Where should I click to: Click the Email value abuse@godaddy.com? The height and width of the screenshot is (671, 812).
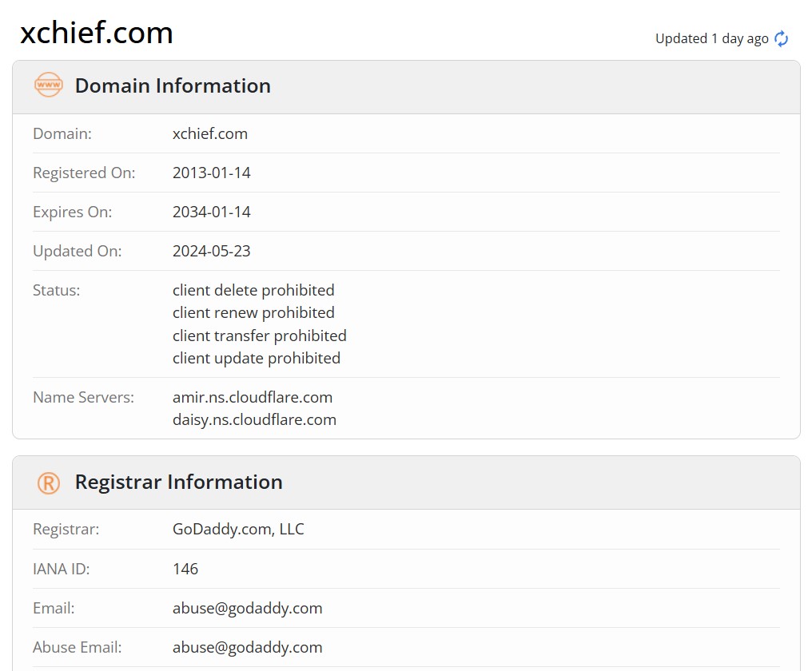(x=247, y=609)
